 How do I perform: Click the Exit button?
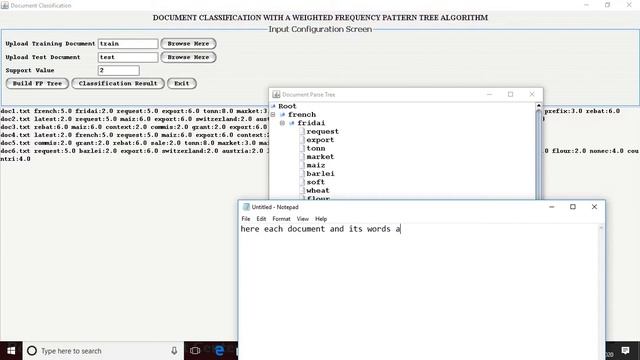pos(182,83)
